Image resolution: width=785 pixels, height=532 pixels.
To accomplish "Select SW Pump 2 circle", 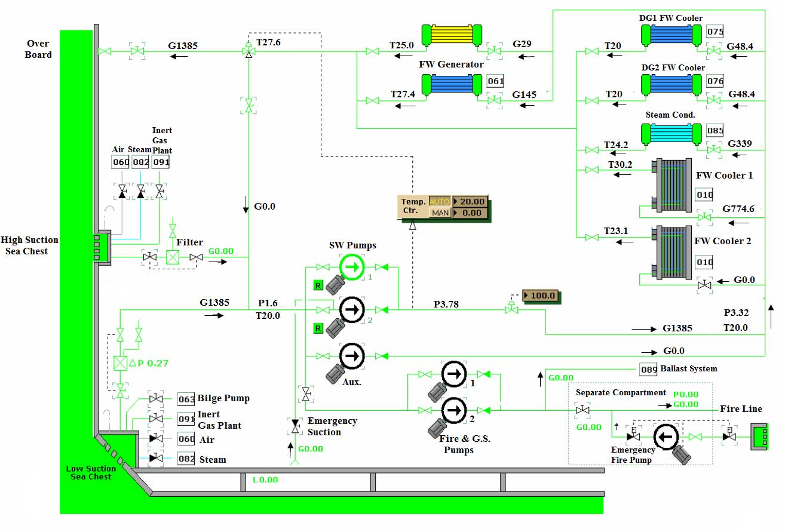I will coord(352,309).
